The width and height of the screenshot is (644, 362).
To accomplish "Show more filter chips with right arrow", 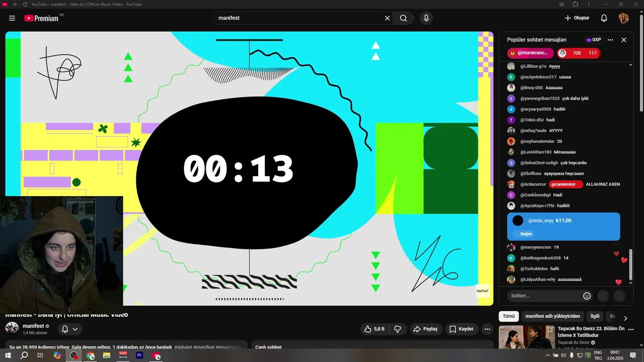I will tap(625, 318).
